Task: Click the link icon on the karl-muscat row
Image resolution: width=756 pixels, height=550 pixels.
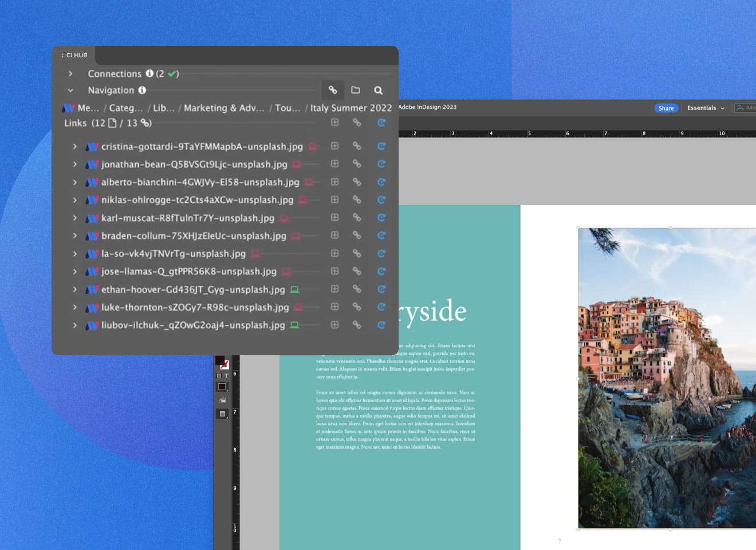Action: pyautogui.click(x=357, y=218)
